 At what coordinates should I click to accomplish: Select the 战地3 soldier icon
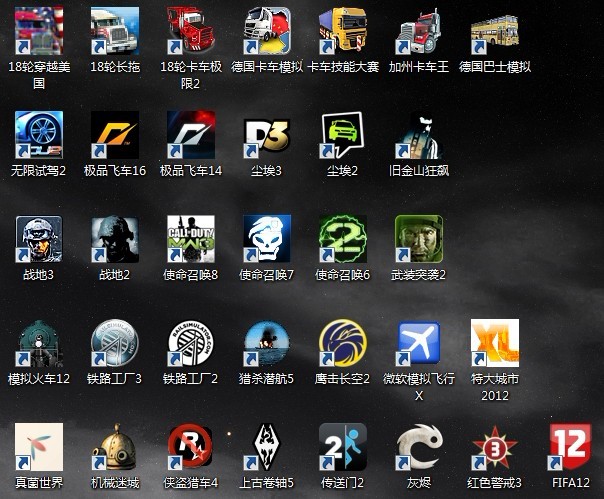39,238
